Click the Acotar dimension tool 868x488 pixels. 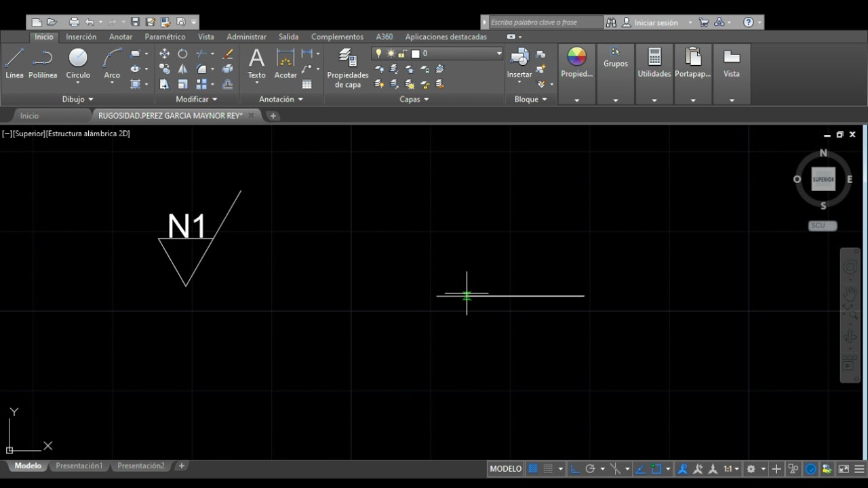tap(285, 64)
